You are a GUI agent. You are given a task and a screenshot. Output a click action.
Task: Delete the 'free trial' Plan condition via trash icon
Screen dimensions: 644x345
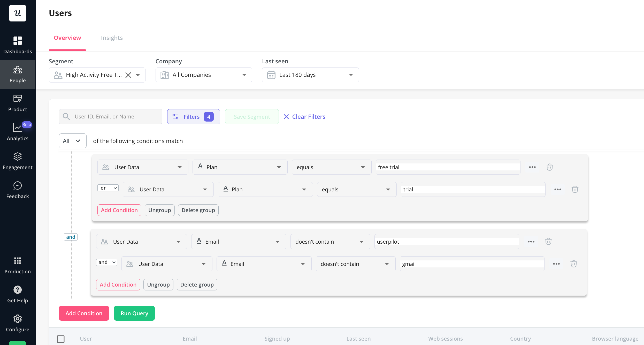pos(549,167)
